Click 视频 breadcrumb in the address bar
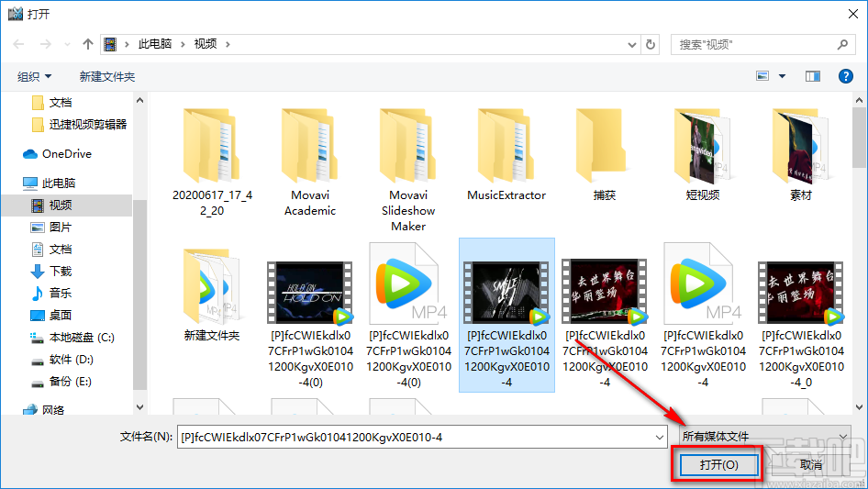This screenshot has height=489, width=868. (x=206, y=44)
